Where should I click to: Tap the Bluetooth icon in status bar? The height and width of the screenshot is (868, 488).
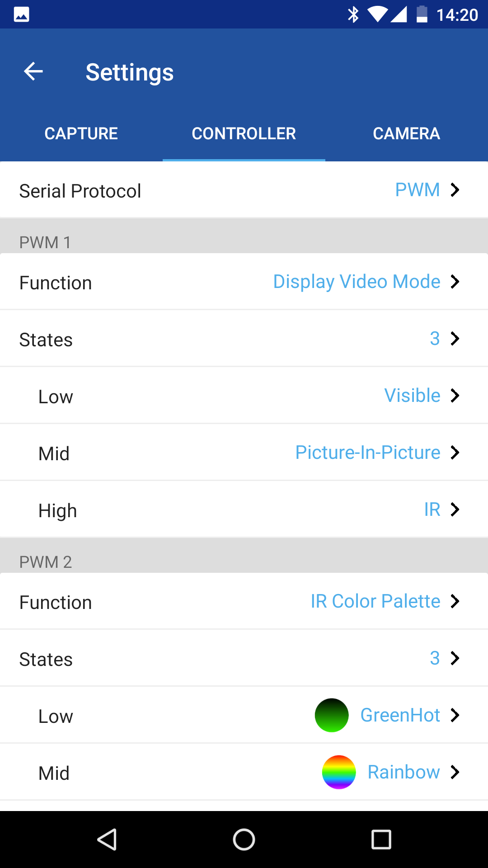pos(353,14)
